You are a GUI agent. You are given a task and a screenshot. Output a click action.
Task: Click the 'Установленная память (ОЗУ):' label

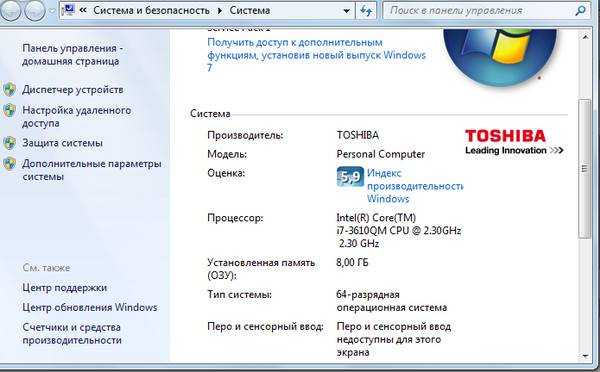(261, 269)
